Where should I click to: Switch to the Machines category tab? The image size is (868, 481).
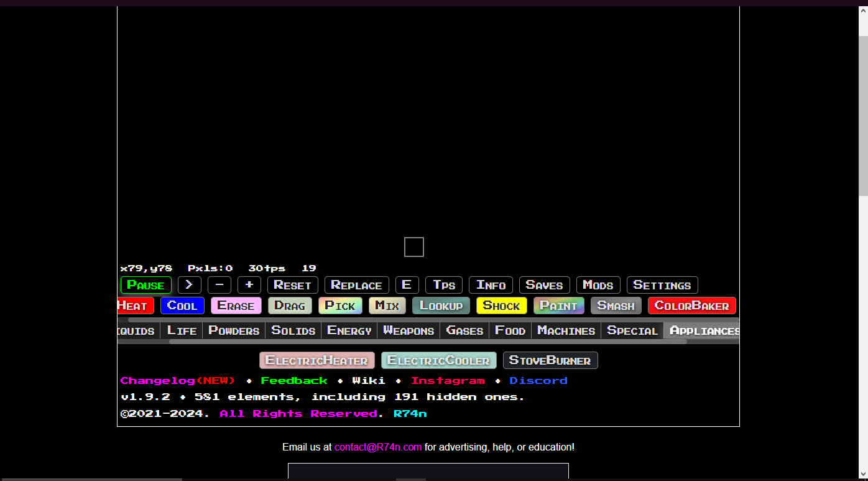click(566, 330)
